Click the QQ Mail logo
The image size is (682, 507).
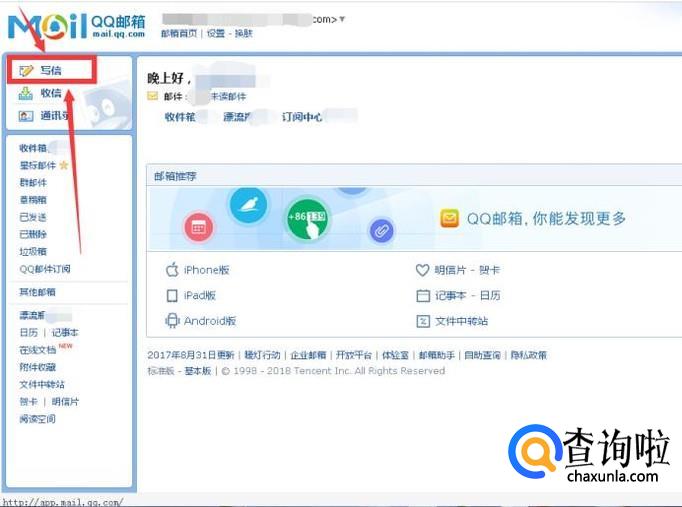(77, 26)
